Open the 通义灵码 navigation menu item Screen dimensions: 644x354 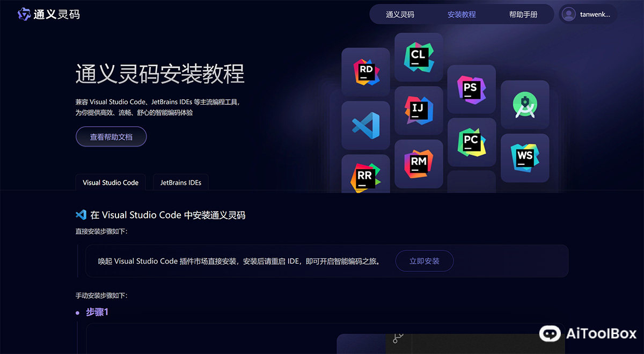tap(400, 15)
